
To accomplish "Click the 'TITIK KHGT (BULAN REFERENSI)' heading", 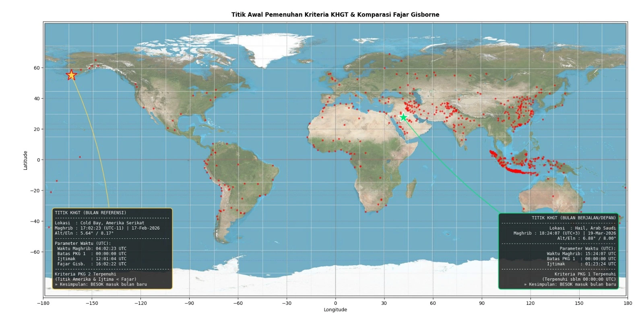I will [91, 213].
